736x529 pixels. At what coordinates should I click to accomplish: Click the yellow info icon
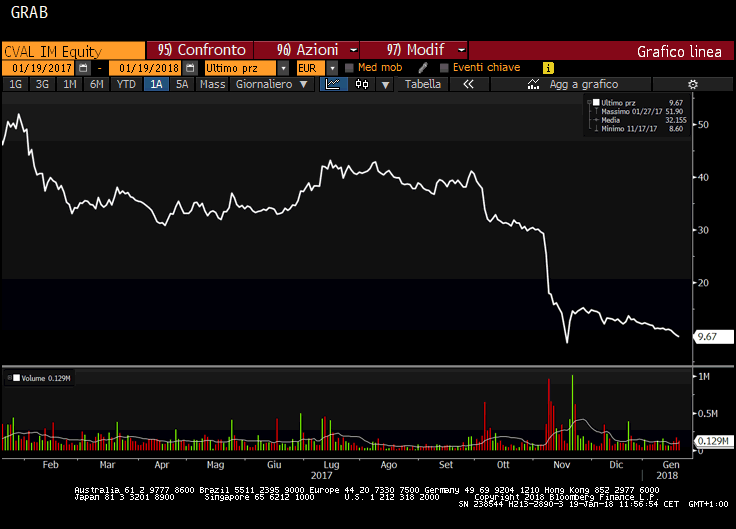(x=548, y=68)
